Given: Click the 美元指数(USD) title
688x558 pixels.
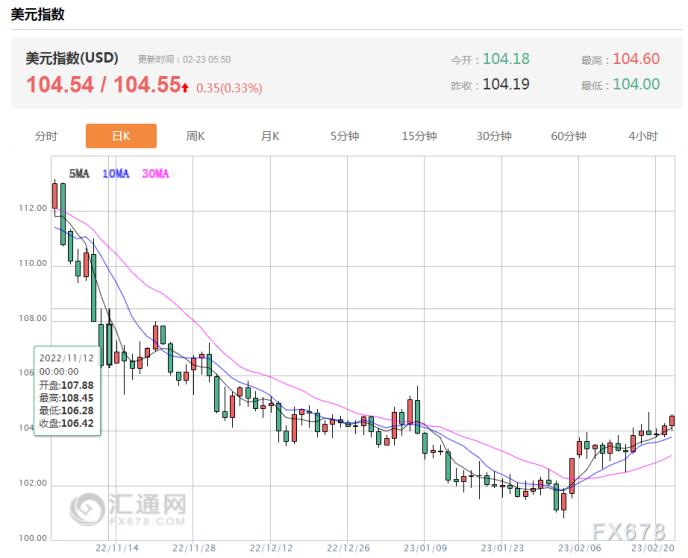Looking at the screenshot, I should pyautogui.click(x=72, y=58).
